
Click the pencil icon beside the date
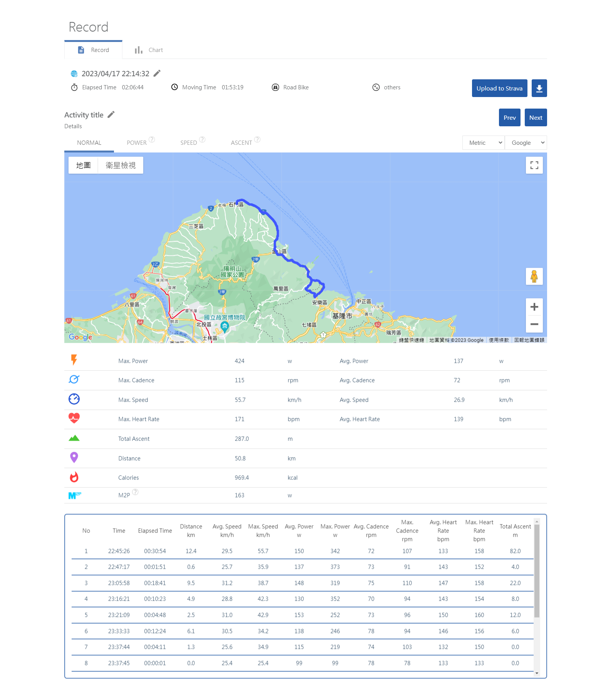tap(157, 73)
